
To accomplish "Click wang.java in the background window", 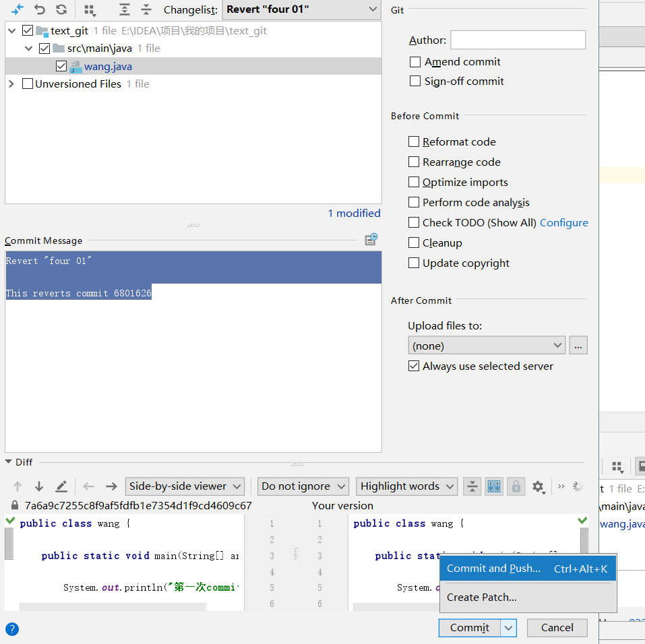I will tap(622, 523).
